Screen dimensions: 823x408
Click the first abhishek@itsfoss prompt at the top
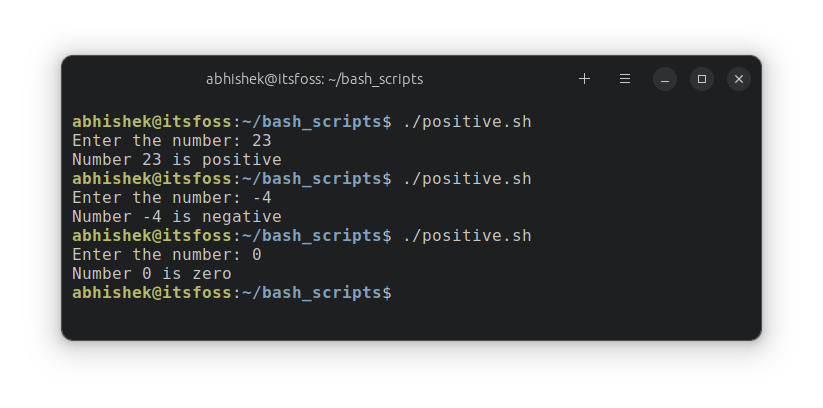click(152, 122)
